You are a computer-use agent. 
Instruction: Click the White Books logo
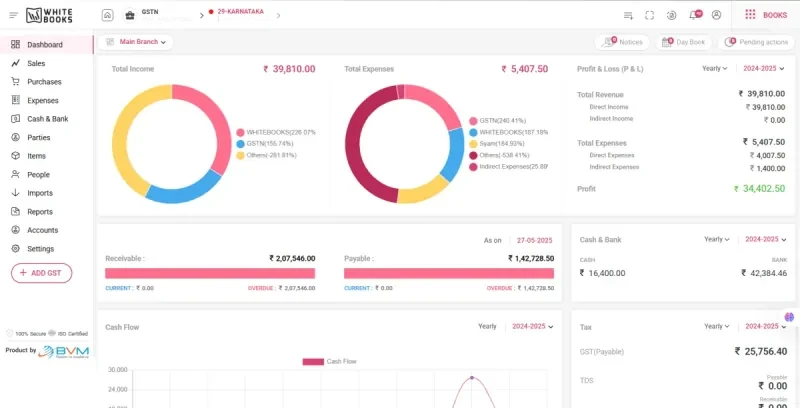(x=49, y=15)
